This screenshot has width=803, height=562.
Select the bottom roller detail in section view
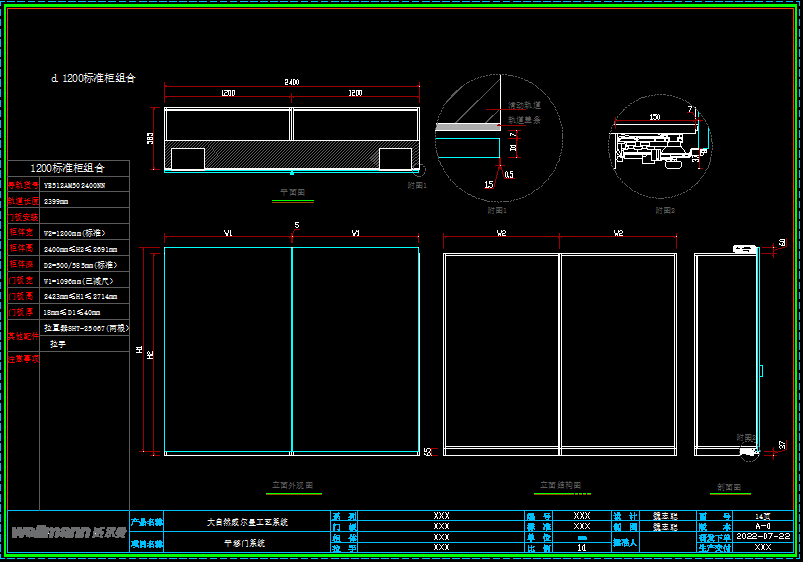pyautogui.click(x=749, y=453)
